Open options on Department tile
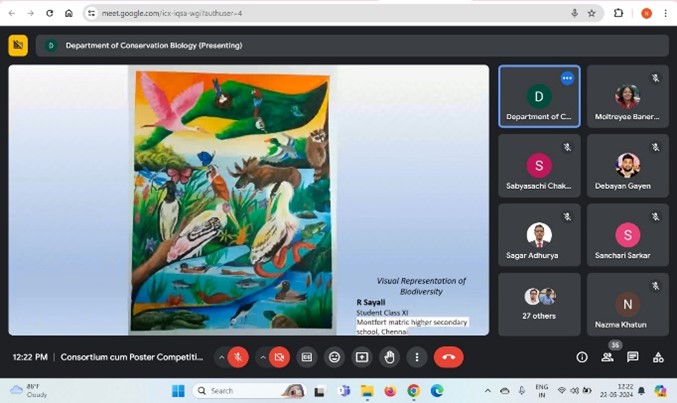The image size is (677, 403). (x=567, y=78)
